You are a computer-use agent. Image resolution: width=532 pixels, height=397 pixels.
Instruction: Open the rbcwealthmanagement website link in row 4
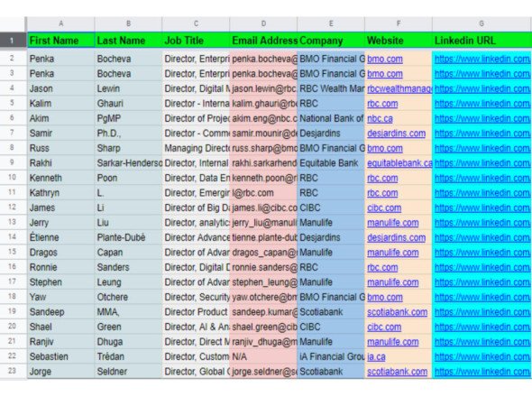click(x=399, y=89)
